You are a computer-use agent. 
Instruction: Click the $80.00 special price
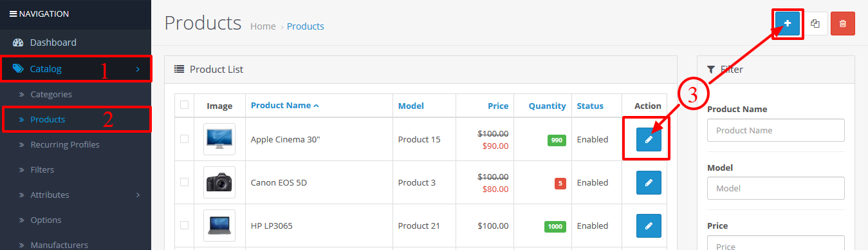pos(495,189)
